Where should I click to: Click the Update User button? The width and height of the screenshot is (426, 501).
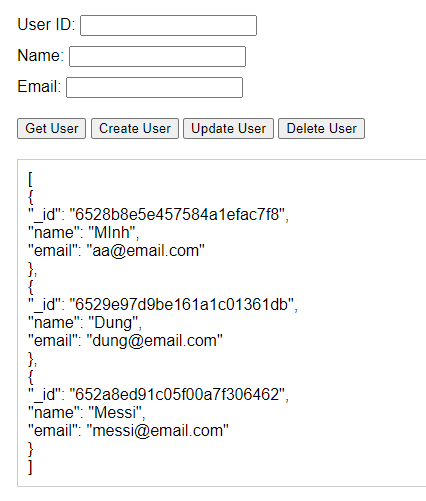[x=228, y=128]
